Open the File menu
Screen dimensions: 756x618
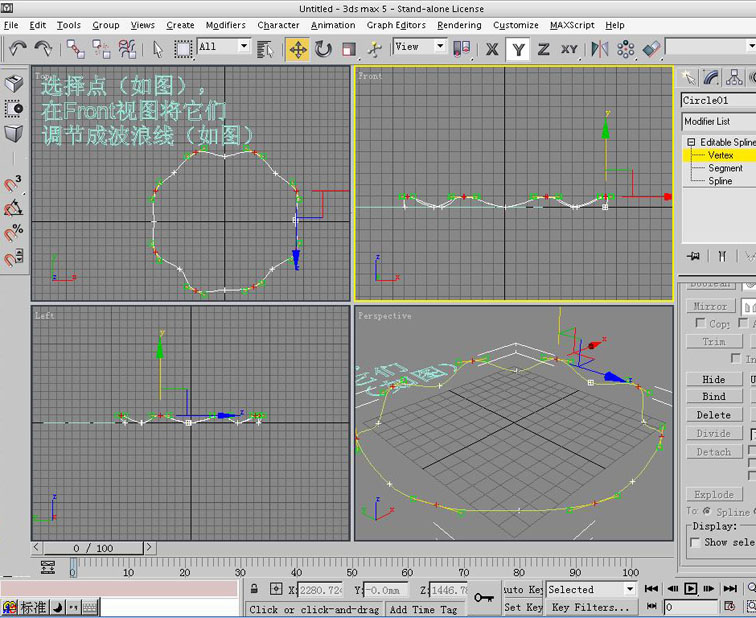[11, 25]
